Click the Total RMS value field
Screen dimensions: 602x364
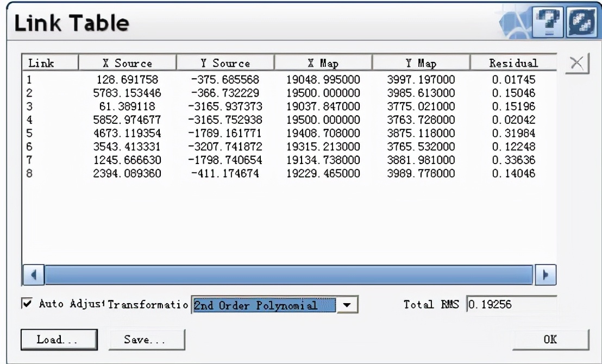(511, 305)
